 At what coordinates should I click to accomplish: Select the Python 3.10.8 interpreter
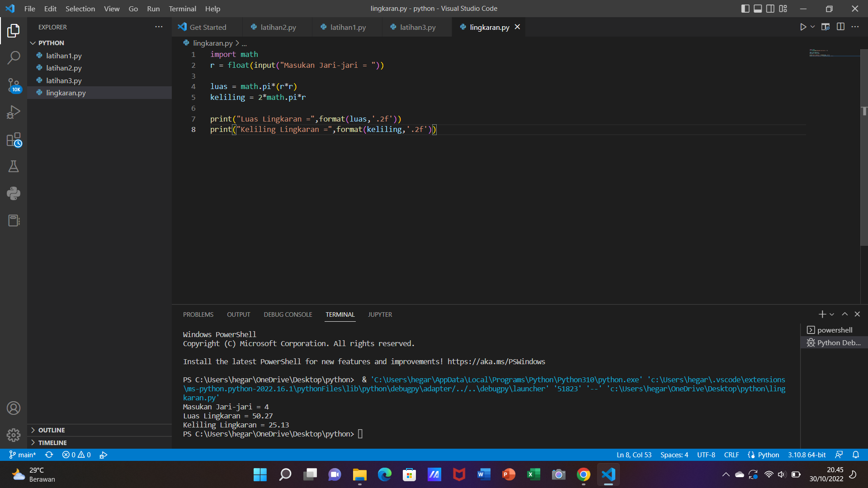pos(807,455)
